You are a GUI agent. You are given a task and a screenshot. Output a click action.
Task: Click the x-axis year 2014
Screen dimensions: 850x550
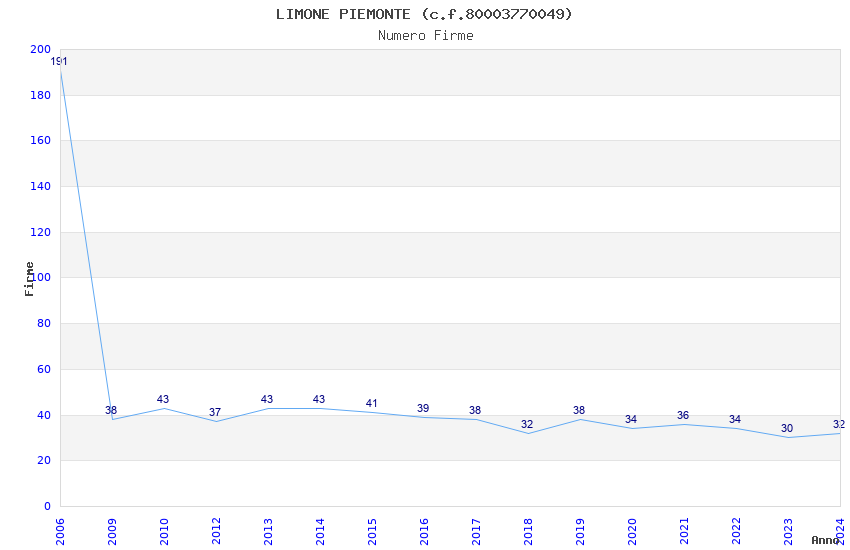(x=320, y=532)
